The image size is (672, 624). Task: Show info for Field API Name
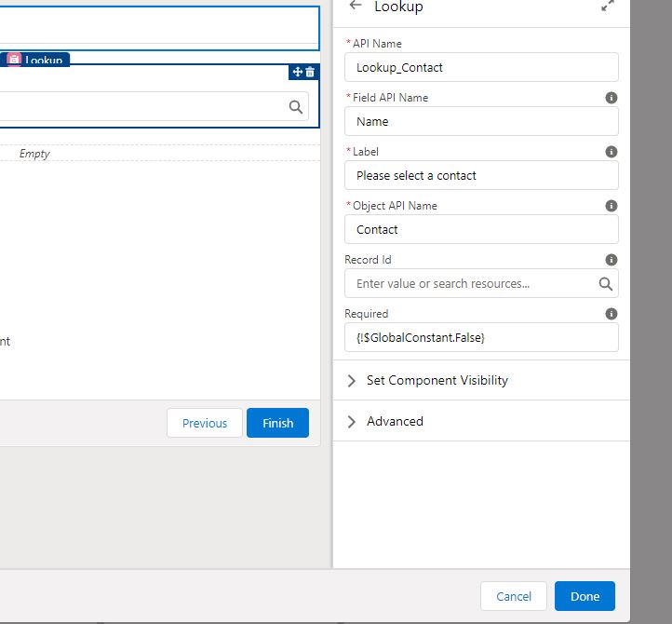coord(612,98)
